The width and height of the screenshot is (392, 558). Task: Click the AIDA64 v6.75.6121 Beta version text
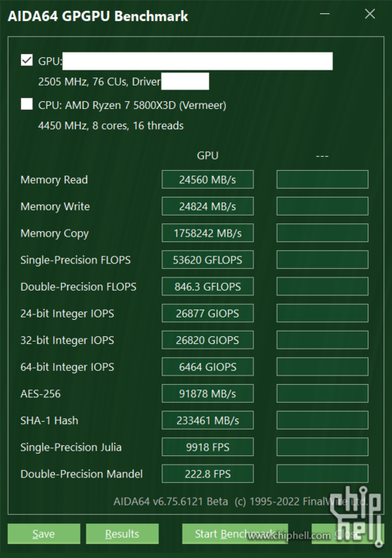[x=171, y=502]
